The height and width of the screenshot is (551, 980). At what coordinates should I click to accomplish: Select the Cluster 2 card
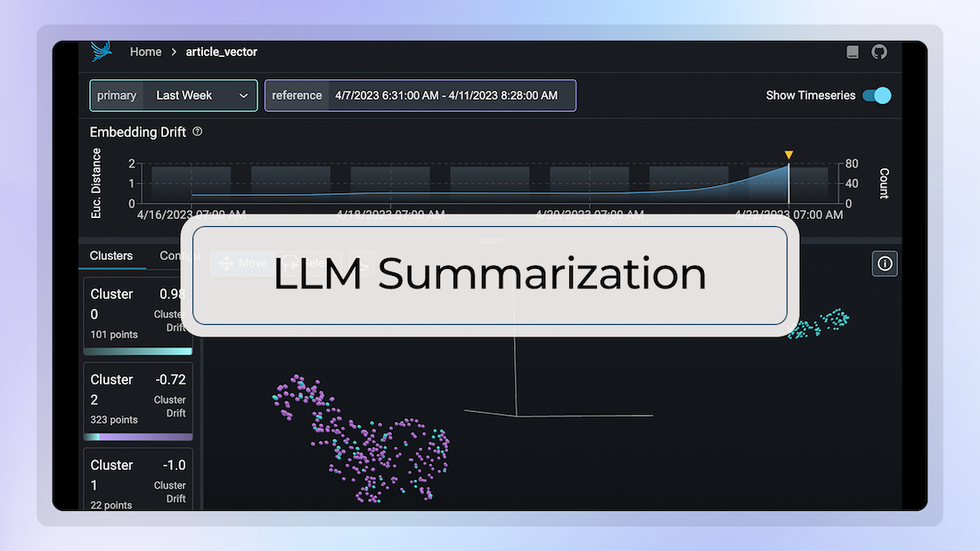click(138, 401)
